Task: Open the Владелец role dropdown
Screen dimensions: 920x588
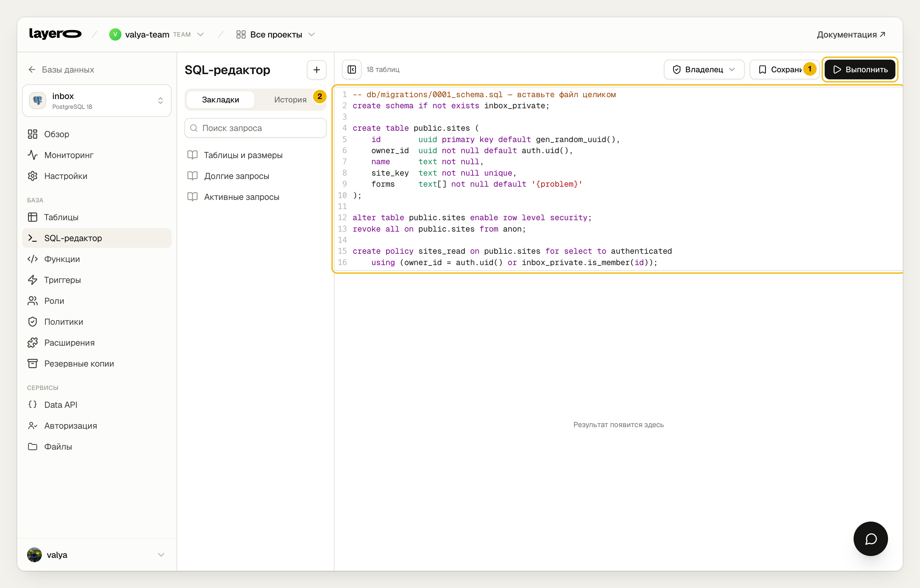Action: tap(704, 70)
